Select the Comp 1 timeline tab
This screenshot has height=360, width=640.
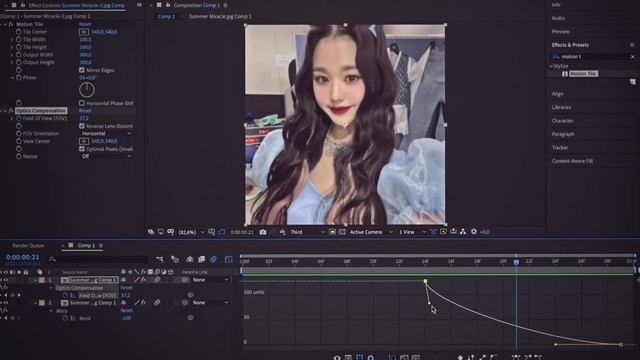click(86, 246)
